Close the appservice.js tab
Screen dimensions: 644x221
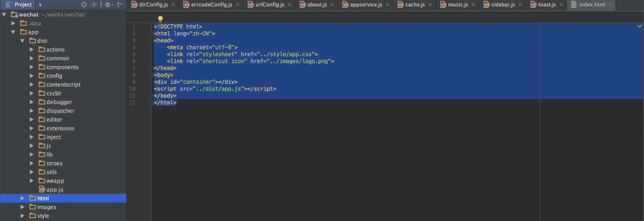point(388,5)
